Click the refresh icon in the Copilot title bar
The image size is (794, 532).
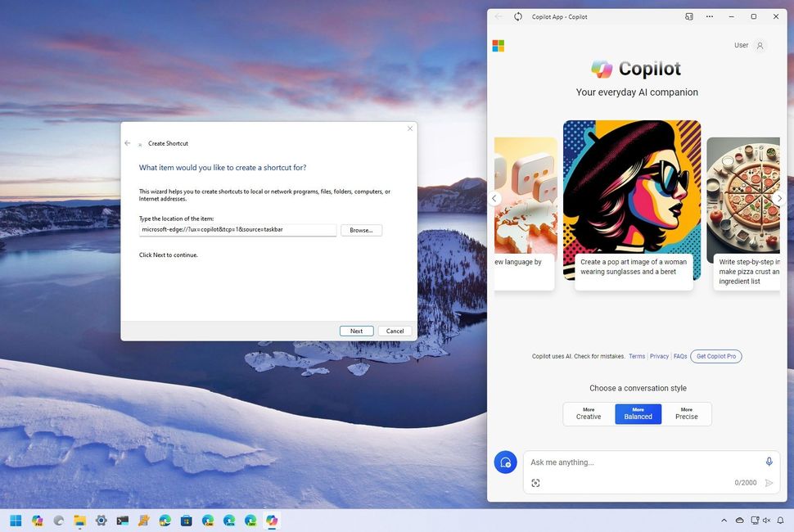[x=517, y=16]
